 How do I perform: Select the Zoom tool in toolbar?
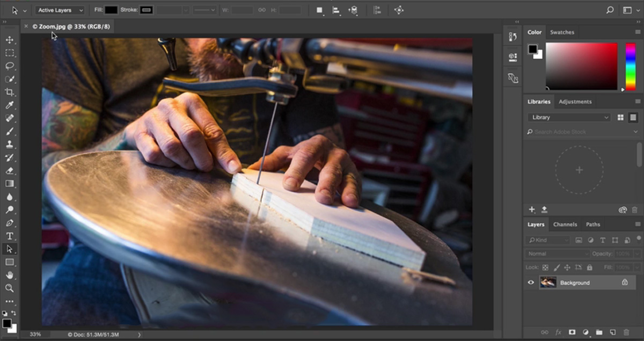[x=10, y=288]
